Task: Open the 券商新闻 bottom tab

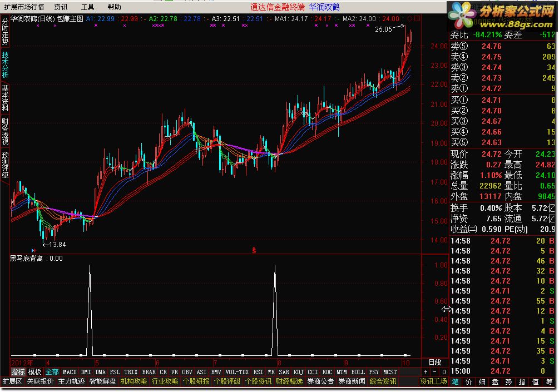Action: (352, 381)
